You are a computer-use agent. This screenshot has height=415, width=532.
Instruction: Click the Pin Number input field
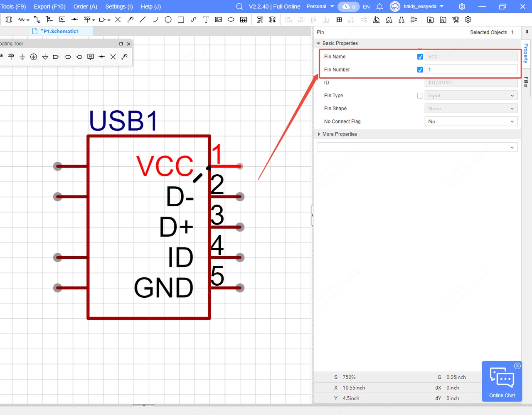coord(470,69)
